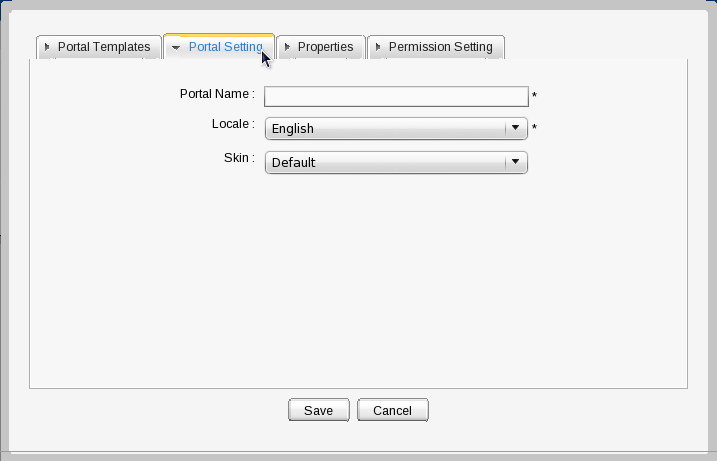Click the Locale field label
The width and height of the screenshot is (717, 461).
click(x=233, y=124)
